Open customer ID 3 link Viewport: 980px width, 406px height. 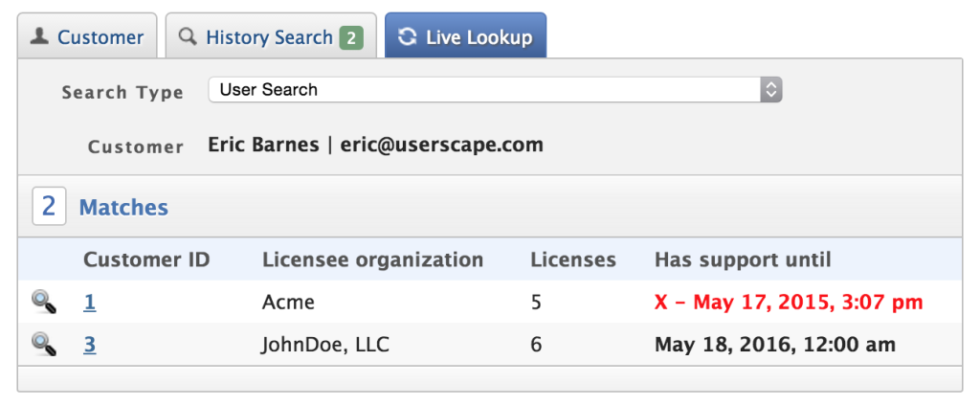pos(89,344)
